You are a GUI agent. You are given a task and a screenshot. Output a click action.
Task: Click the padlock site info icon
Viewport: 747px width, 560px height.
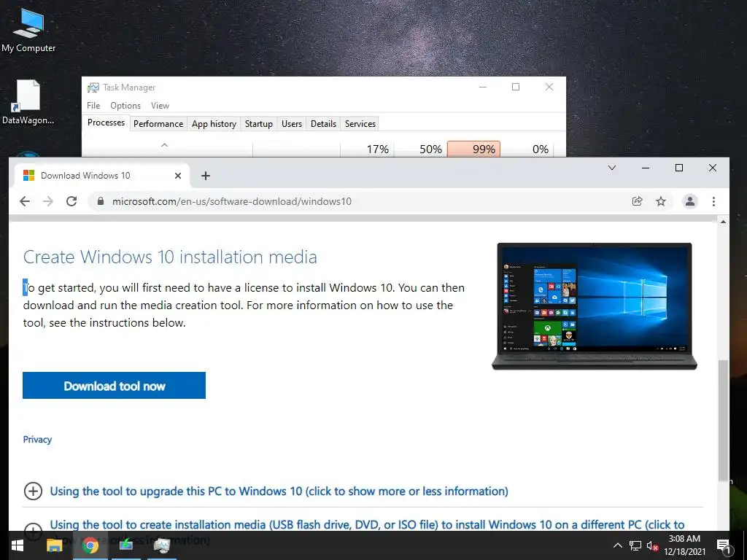(100, 201)
